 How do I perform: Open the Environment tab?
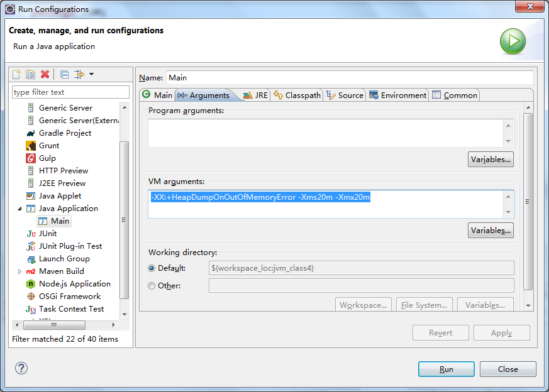[x=398, y=95]
